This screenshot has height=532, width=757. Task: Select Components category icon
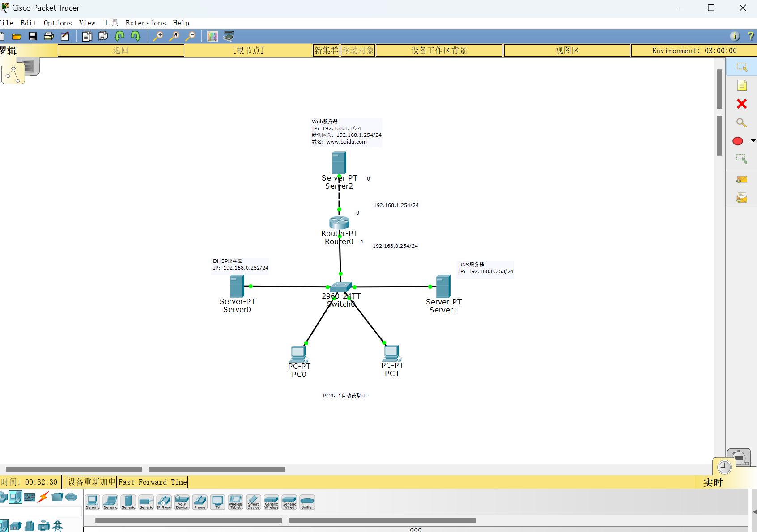click(30, 497)
